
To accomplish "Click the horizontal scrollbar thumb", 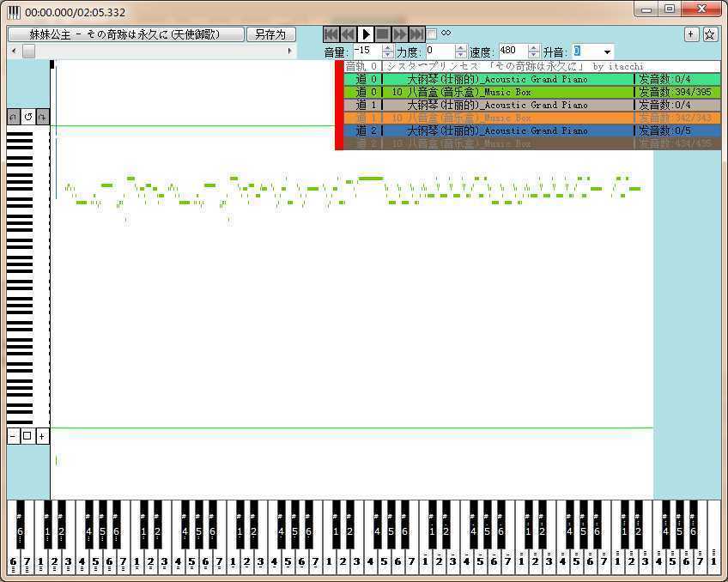I will coord(29,51).
